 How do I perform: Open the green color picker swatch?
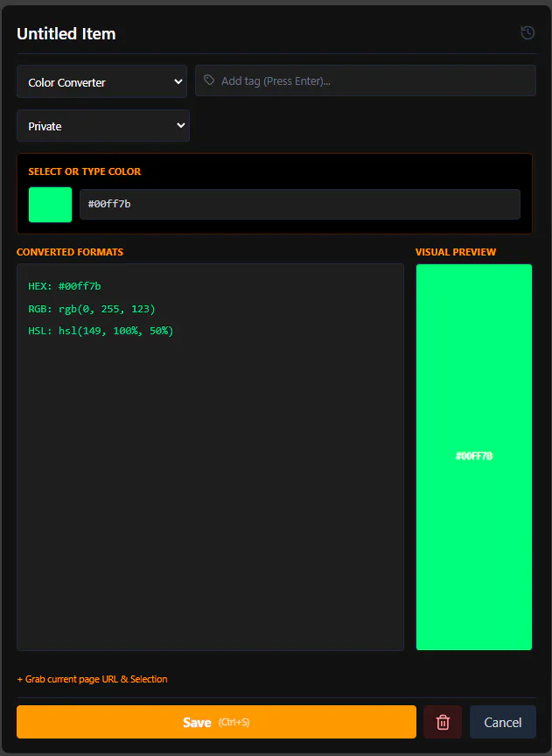50,205
